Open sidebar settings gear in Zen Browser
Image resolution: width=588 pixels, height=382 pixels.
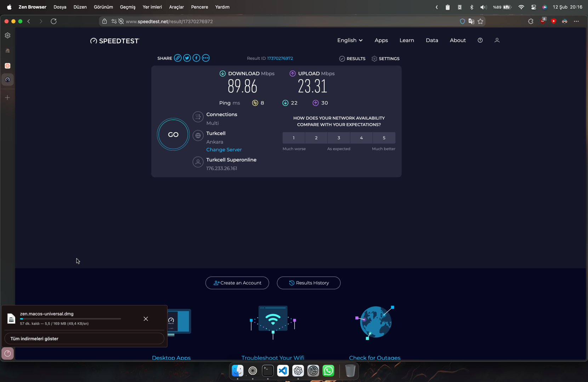click(x=7, y=35)
